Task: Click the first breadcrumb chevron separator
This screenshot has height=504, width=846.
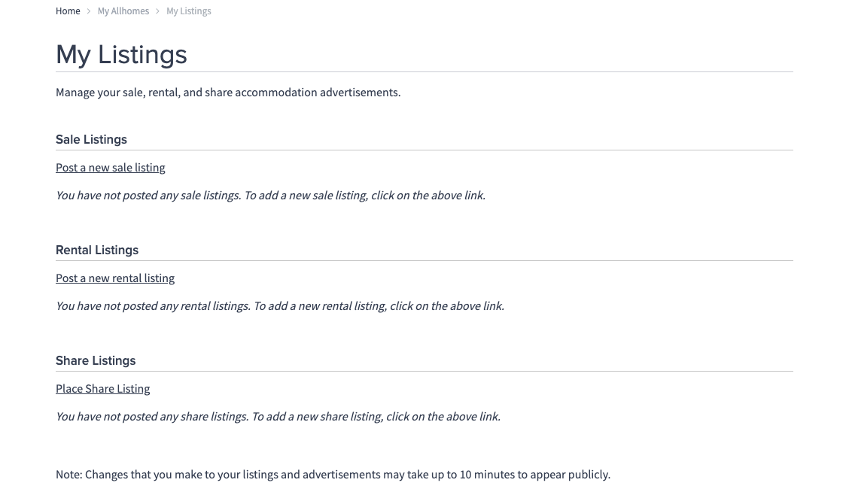Action: click(89, 11)
